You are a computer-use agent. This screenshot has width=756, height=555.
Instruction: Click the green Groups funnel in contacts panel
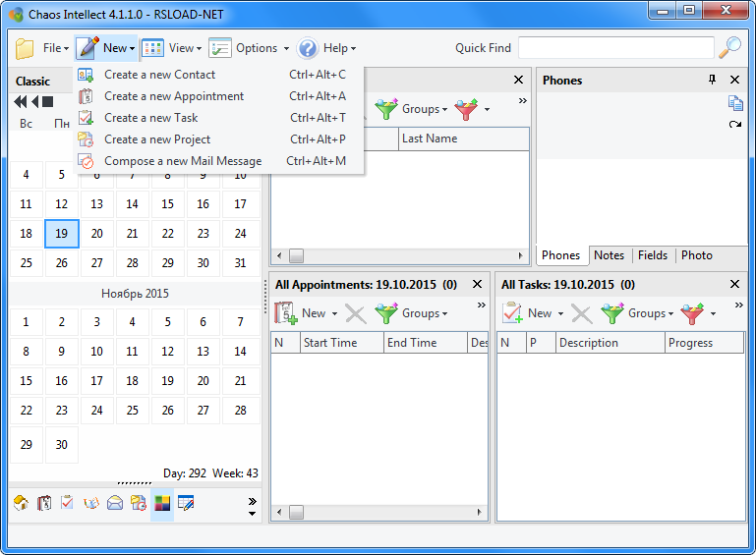[386, 109]
